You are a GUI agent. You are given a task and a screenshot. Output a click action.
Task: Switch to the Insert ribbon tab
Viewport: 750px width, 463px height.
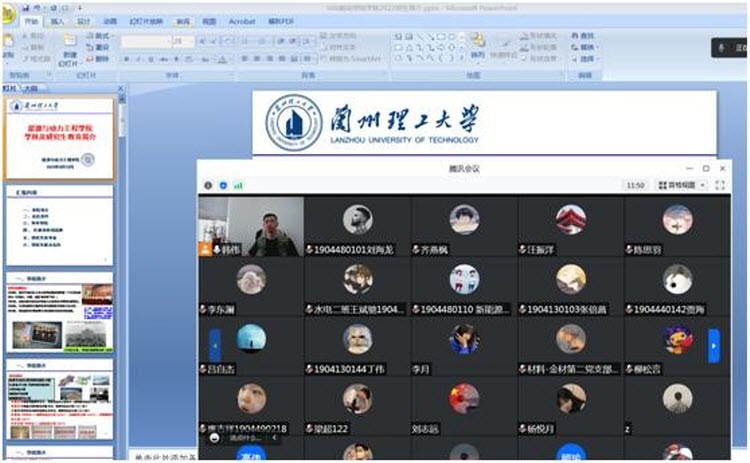[57, 19]
